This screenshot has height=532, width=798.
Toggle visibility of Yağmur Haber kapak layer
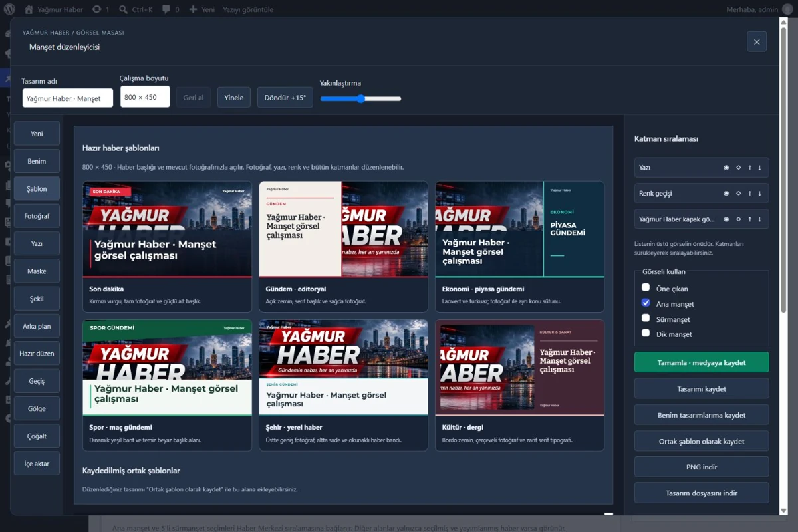726,219
